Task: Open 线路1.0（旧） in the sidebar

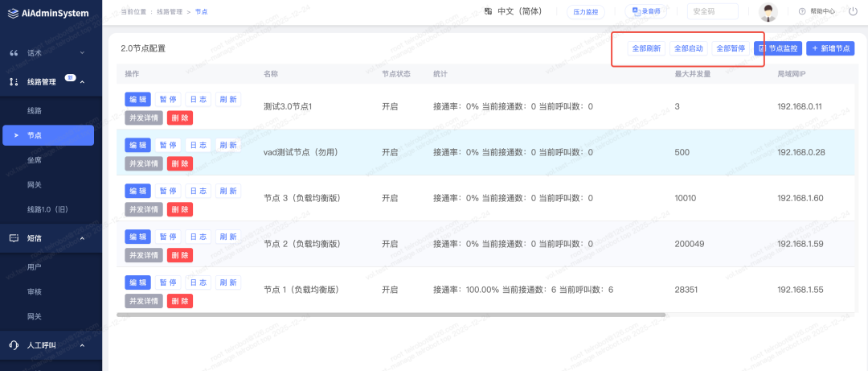Action: [47, 209]
